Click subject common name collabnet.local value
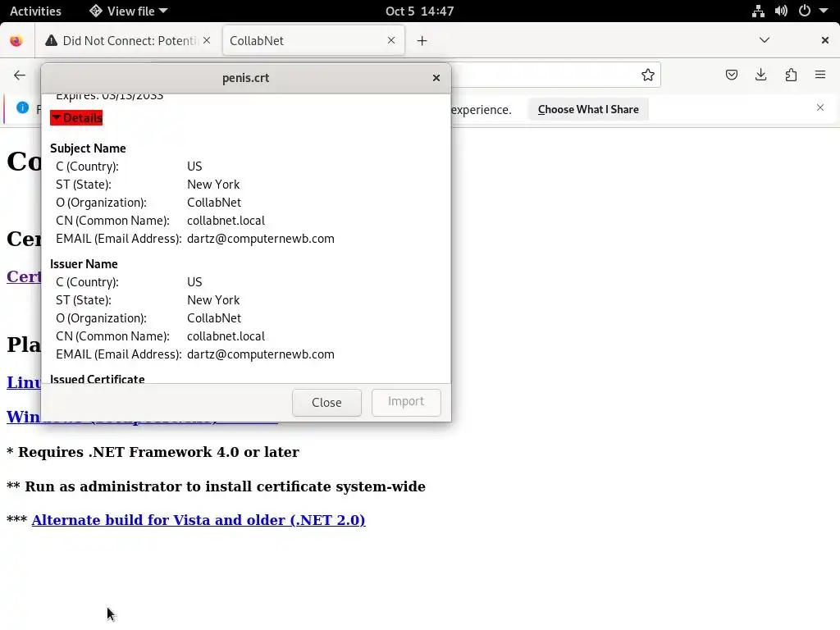This screenshot has height=630, width=840. click(226, 221)
